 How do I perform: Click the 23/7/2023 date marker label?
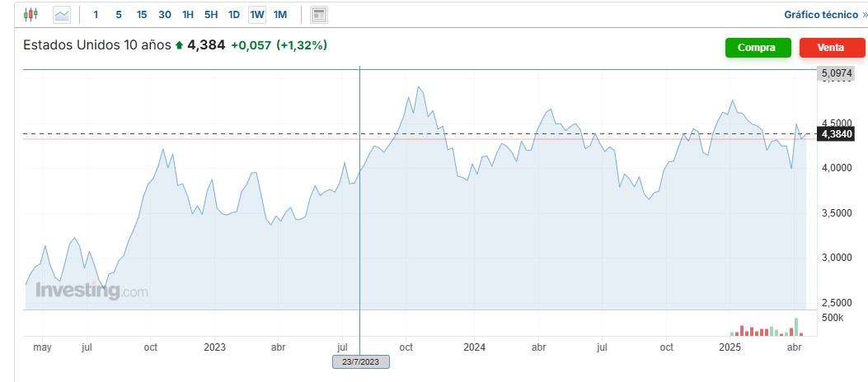pos(360,361)
